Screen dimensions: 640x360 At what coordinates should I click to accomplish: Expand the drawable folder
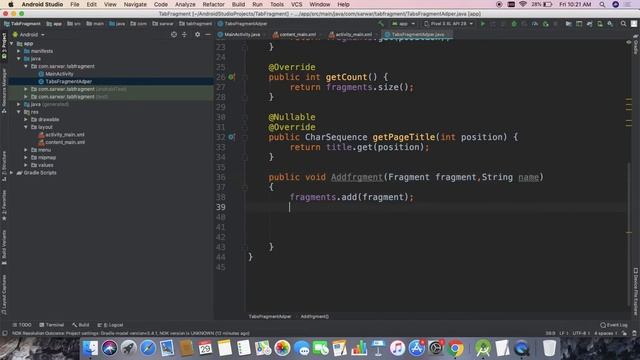[26, 120]
